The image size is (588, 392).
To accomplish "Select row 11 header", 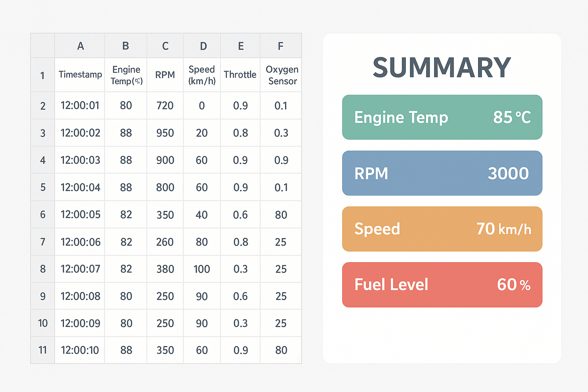I will click(42, 350).
